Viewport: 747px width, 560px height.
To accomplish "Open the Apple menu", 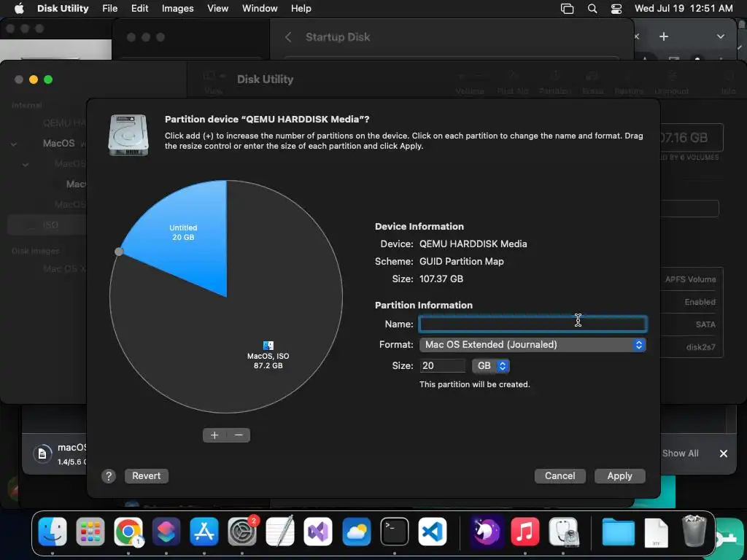I will click(19, 8).
